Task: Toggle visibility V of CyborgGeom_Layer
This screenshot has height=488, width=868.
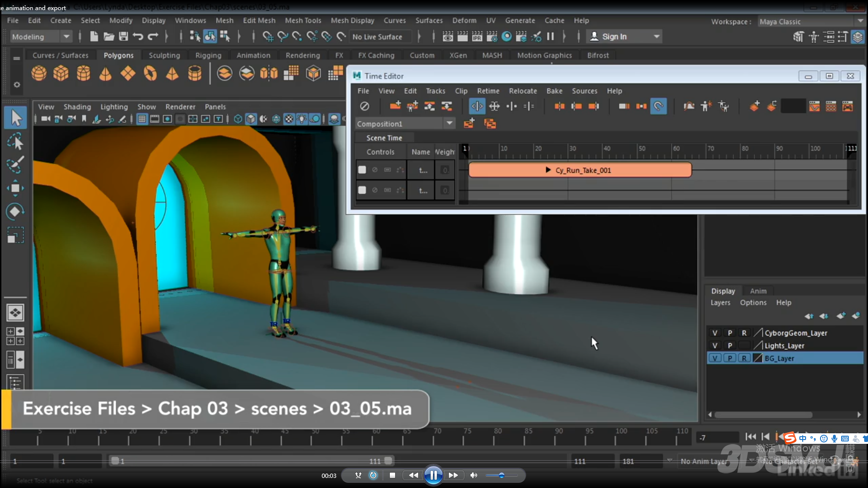Action: [714, 333]
